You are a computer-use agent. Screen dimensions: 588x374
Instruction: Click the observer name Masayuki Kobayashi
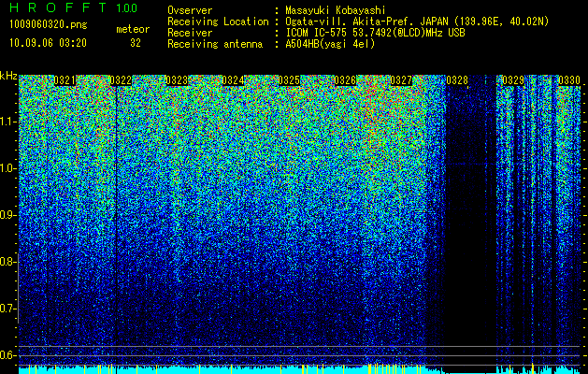336,10
